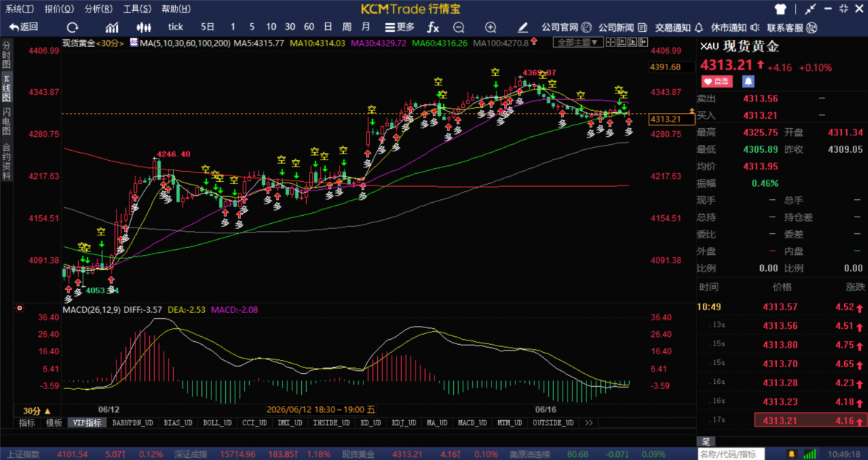Click the alert bell next to 自选
Image resolution: width=868 pixels, height=460 pixels.
(x=748, y=81)
